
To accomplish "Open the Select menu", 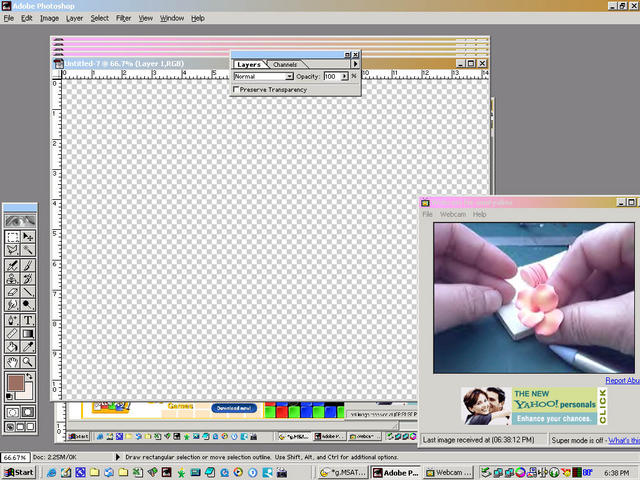I will 99,18.
